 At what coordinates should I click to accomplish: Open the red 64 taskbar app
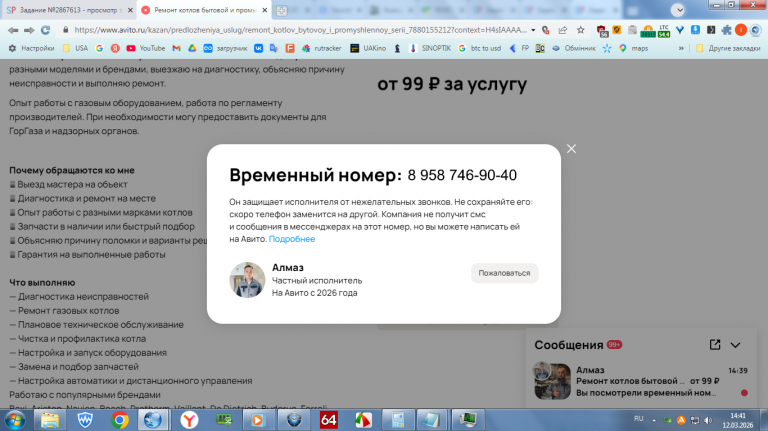point(329,420)
